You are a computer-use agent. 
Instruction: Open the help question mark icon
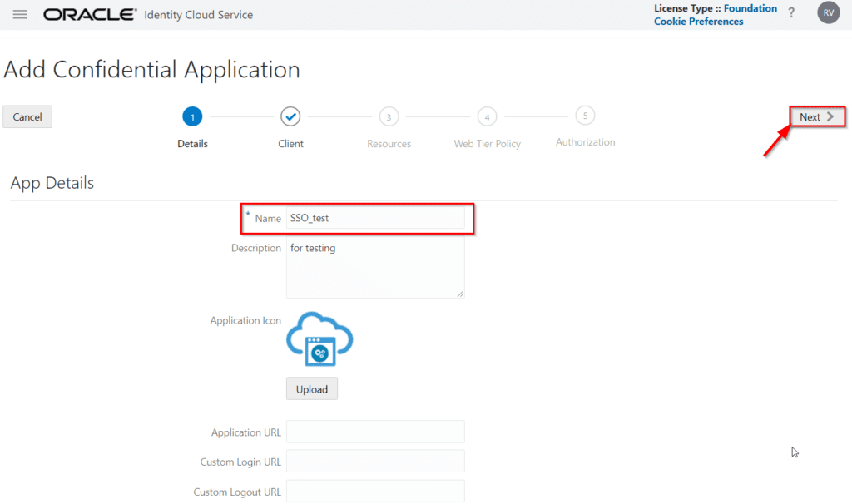coord(791,13)
